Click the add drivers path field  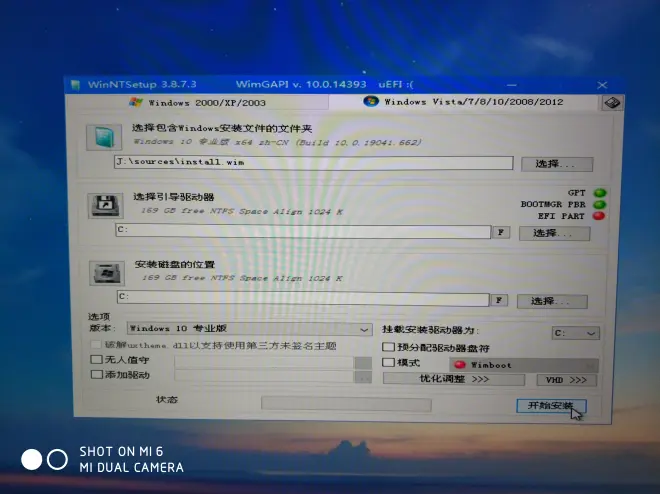[x=264, y=377]
